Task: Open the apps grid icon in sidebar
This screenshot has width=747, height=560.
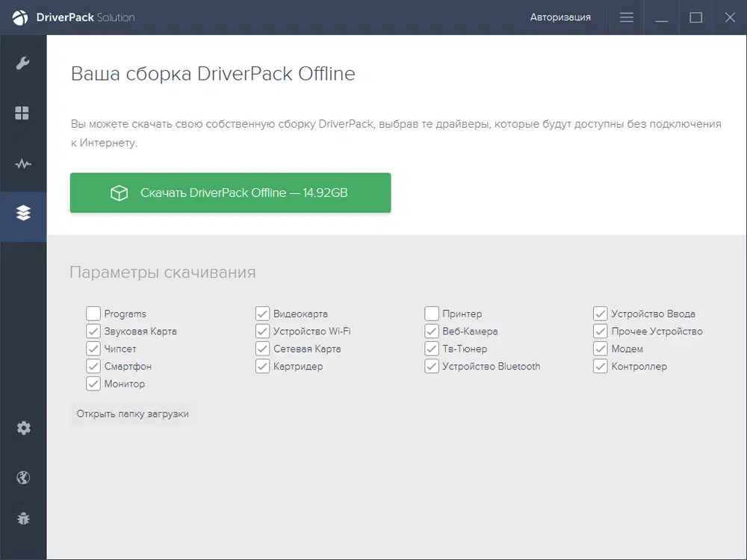Action: point(22,113)
